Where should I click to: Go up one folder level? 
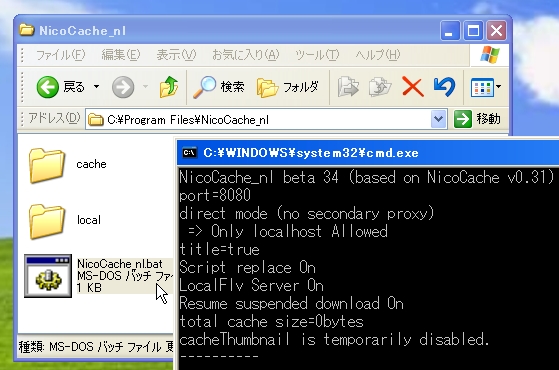[x=169, y=87]
